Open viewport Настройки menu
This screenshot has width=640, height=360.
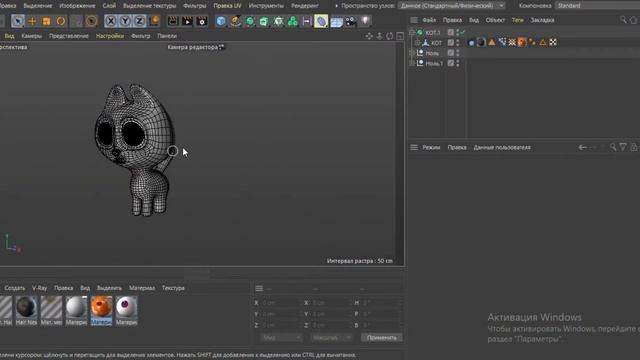click(110, 36)
